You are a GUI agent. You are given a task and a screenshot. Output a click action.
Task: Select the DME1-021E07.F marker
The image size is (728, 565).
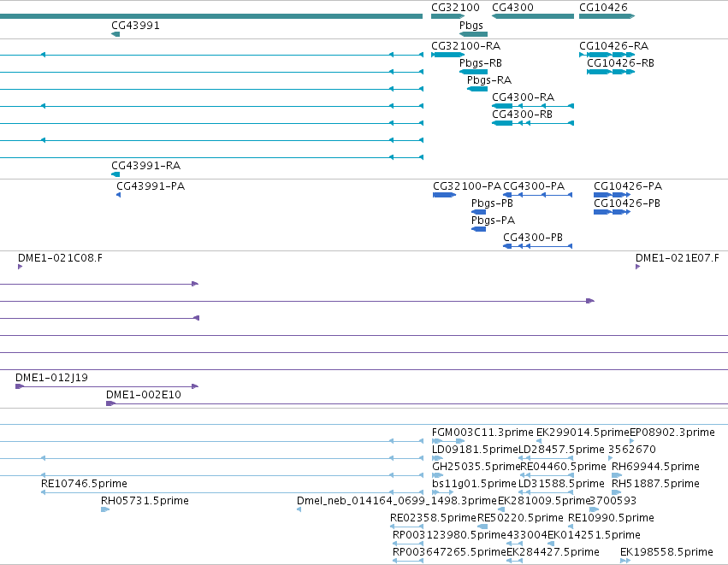pyautogui.click(x=638, y=267)
